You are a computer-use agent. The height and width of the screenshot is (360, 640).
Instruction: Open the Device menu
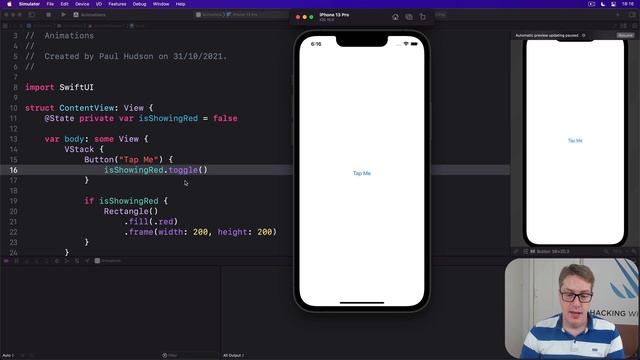(82, 4)
